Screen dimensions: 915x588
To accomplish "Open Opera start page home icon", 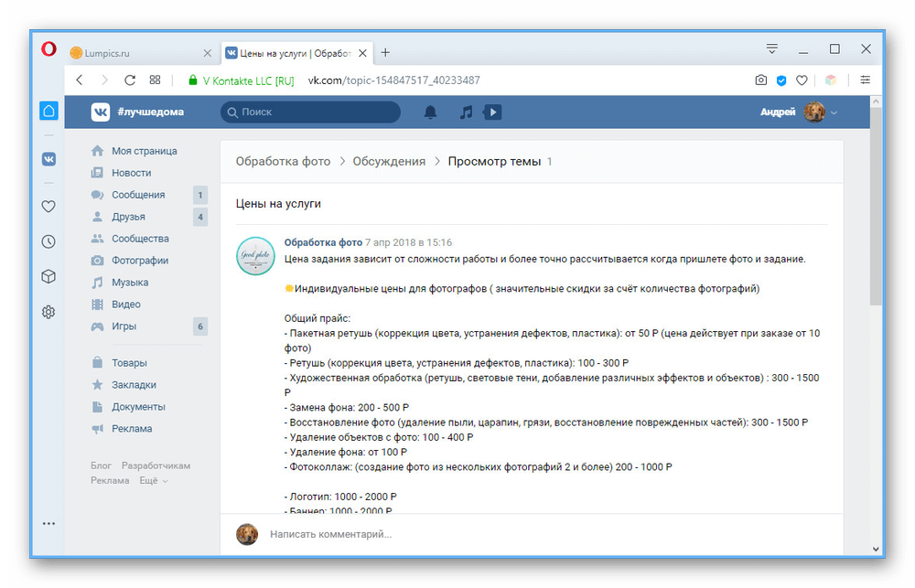I will tap(49, 111).
